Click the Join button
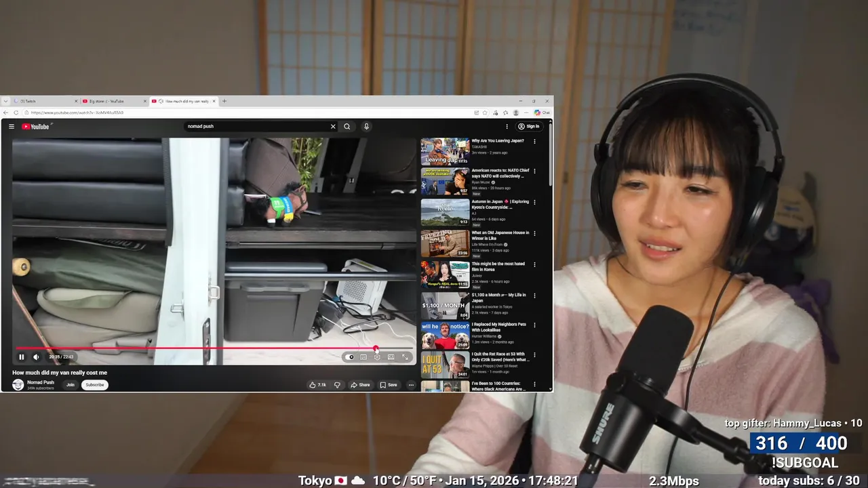 [70, 385]
